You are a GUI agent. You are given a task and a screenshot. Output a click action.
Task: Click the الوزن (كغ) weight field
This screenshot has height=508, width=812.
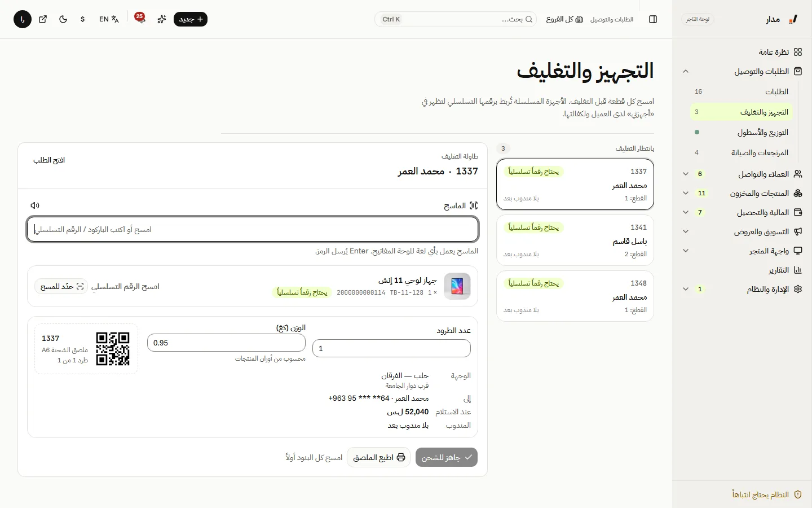226,343
